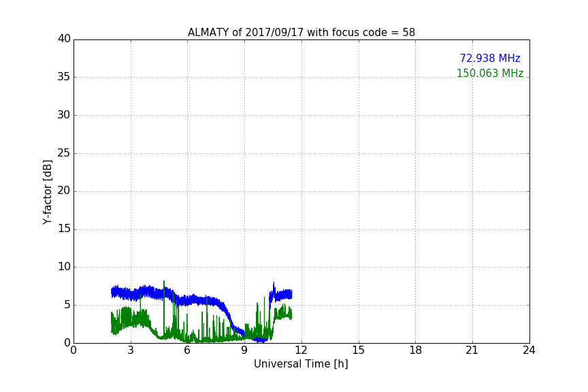Click the y-axis tick label '5'
Image resolution: width=588 pixels, height=392 pixels.
click(67, 305)
